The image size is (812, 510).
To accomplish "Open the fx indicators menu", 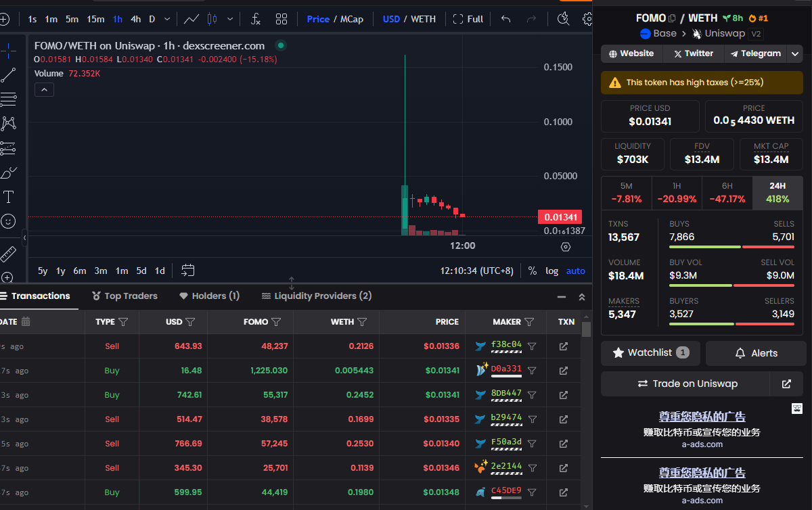I will coord(255,19).
